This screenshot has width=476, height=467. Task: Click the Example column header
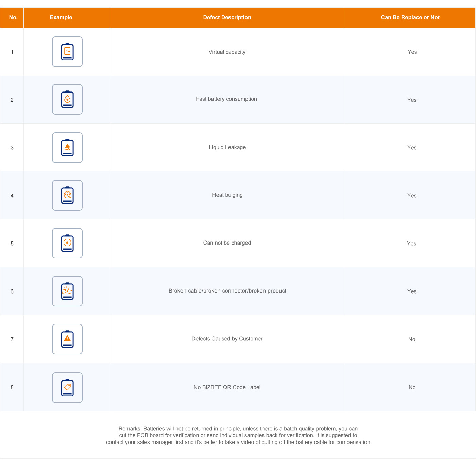pyautogui.click(x=61, y=17)
